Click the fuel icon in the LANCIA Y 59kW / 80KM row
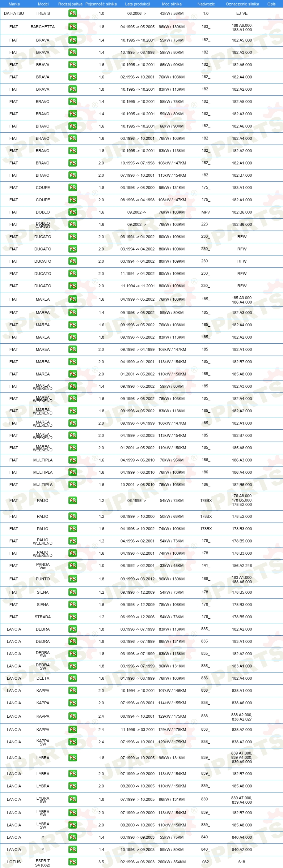The width and height of the screenshot is (283, 868). tap(73, 850)
